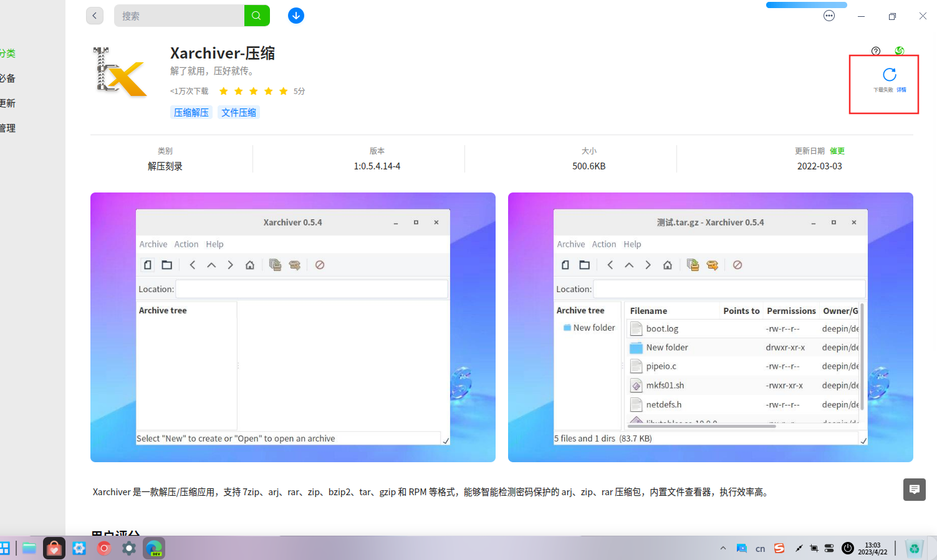Select the 分类 sidebar item

pos(7,54)
